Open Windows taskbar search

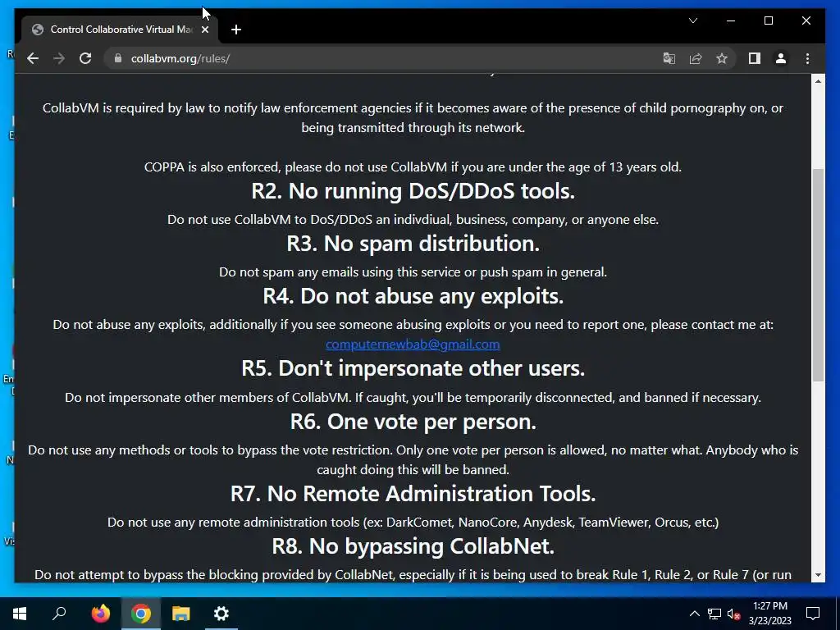pos(59,614)
